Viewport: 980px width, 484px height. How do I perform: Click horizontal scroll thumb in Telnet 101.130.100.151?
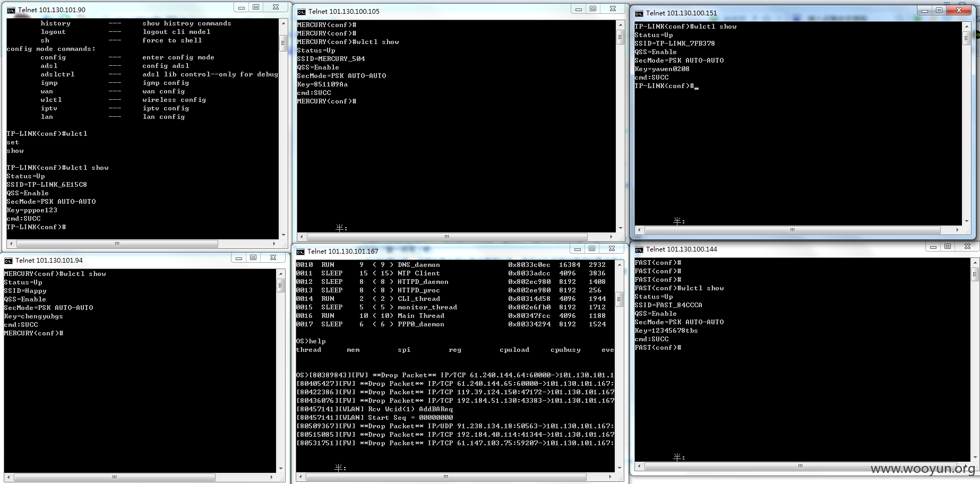[792, 230]
